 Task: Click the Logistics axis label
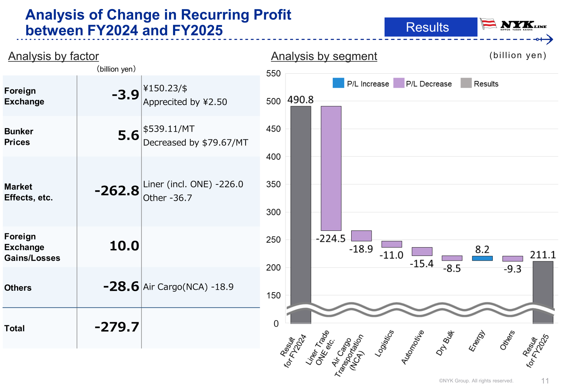384,343
